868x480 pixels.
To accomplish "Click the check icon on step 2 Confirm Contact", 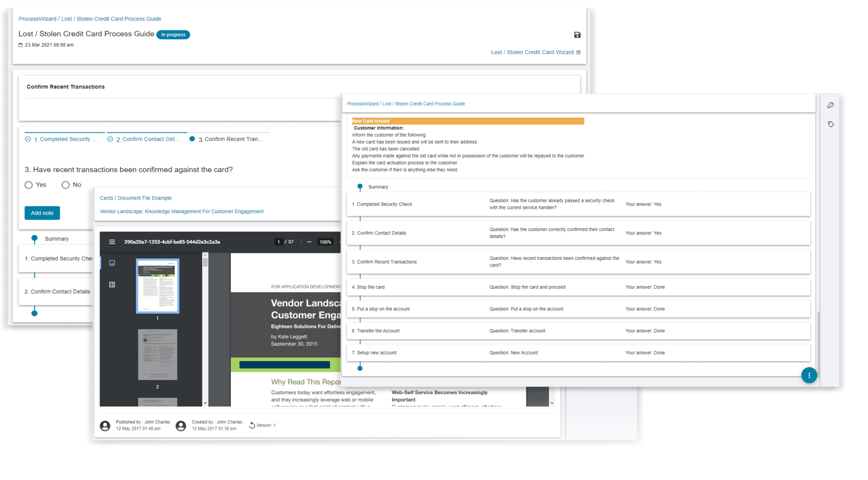I will point(110,139).
